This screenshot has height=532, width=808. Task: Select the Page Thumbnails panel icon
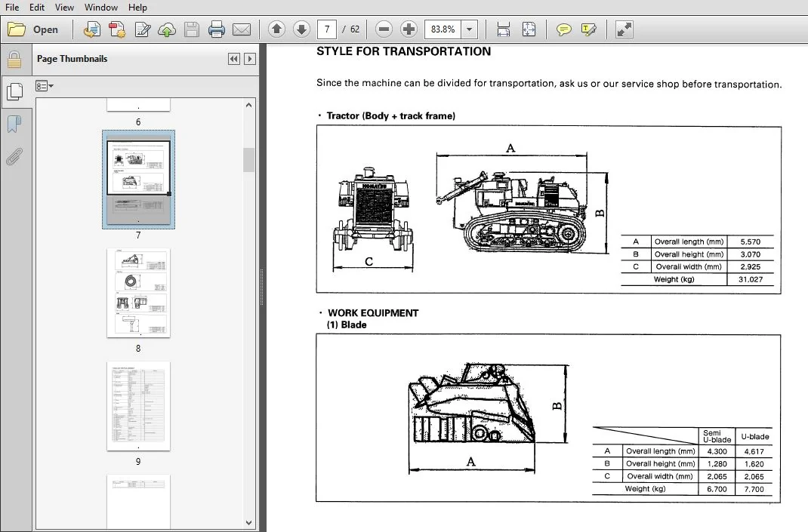[15, 91]
